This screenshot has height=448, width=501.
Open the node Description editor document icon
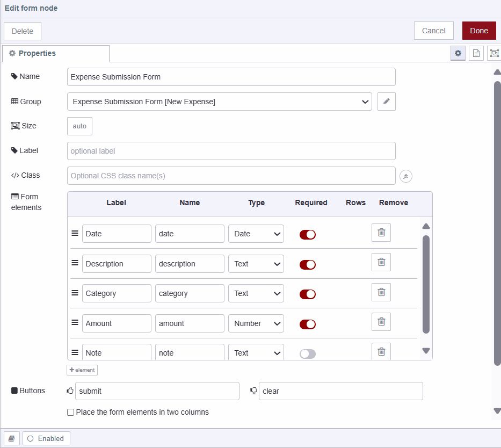[x=476, y=53]
